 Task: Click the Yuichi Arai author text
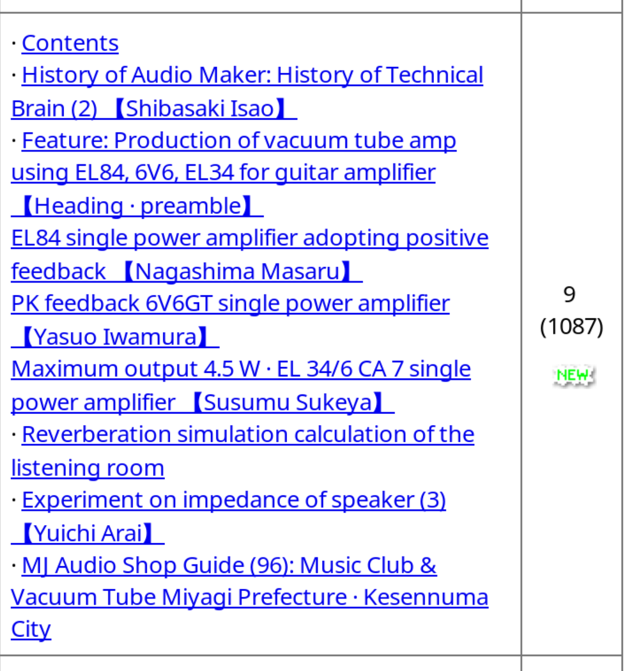coord(88,534)
